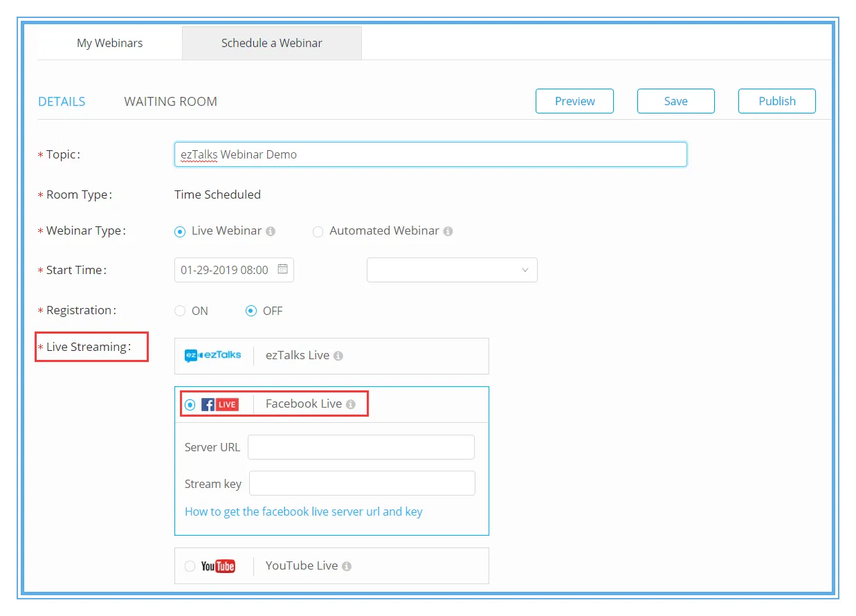Open the WAITING ROOM section tab
The image size is (856, 616).
pos(170,102)
